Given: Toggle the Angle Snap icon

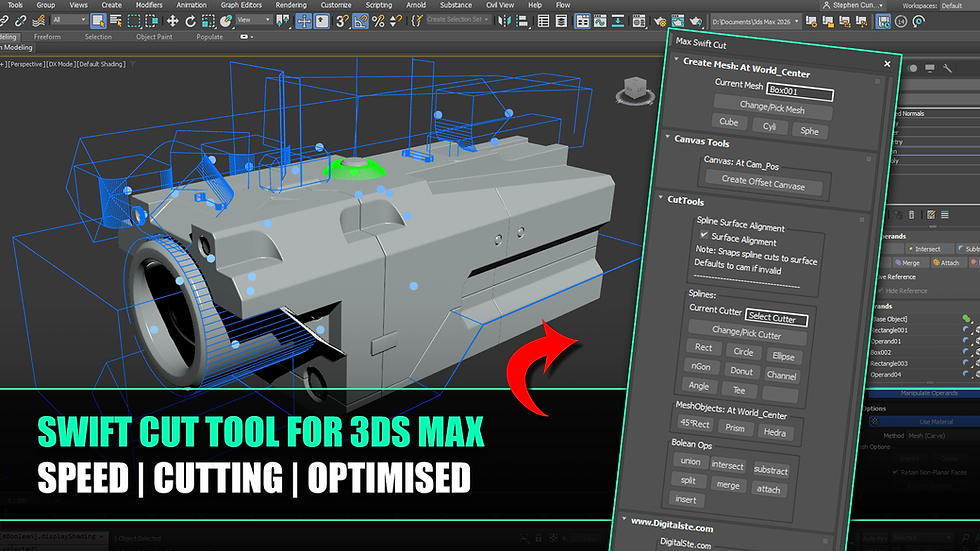Looking at the screenshot, I should pos(361,21).
